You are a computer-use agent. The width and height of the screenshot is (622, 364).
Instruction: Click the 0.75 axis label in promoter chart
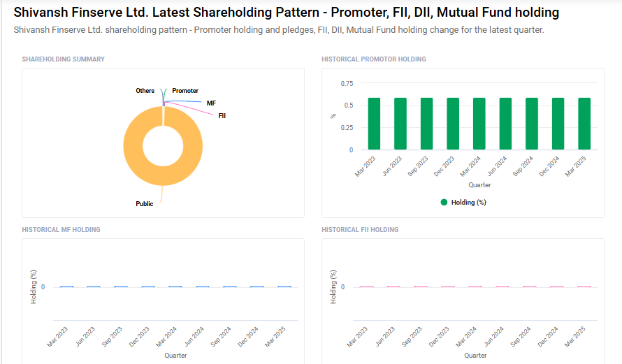[347, 84]
